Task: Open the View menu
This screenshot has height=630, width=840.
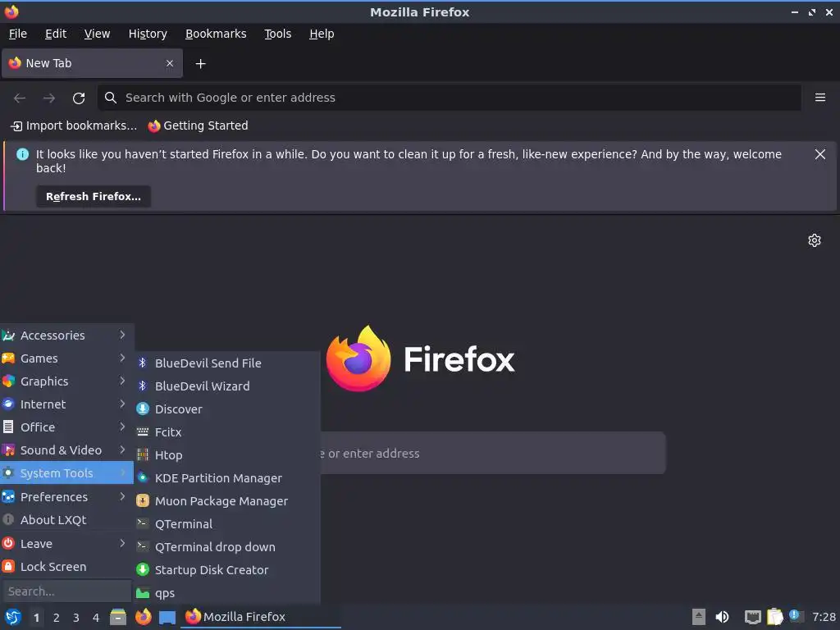Action: [97, 34]
